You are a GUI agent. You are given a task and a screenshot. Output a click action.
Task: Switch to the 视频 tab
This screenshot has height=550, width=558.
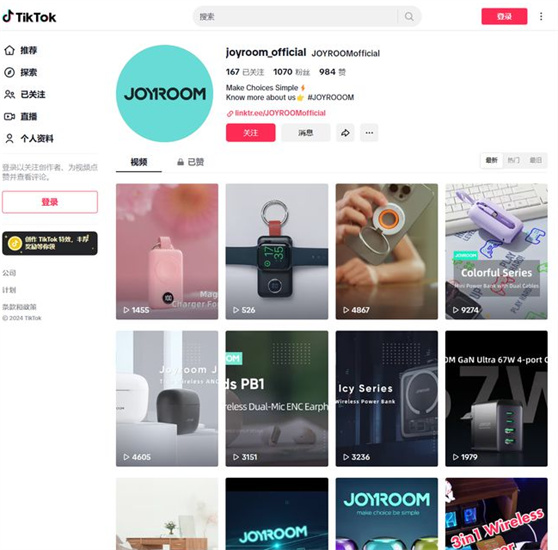[139, 162]
